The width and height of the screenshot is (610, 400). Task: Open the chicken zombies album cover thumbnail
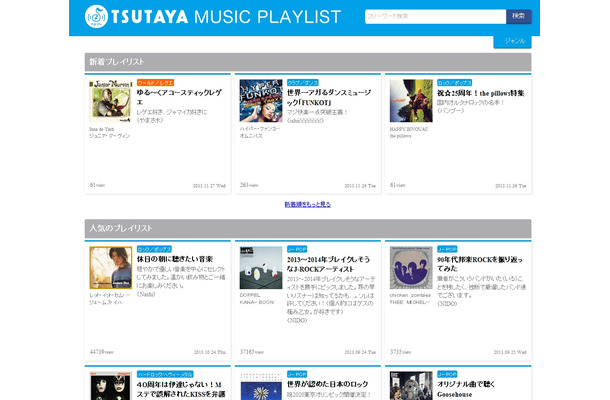411,268
